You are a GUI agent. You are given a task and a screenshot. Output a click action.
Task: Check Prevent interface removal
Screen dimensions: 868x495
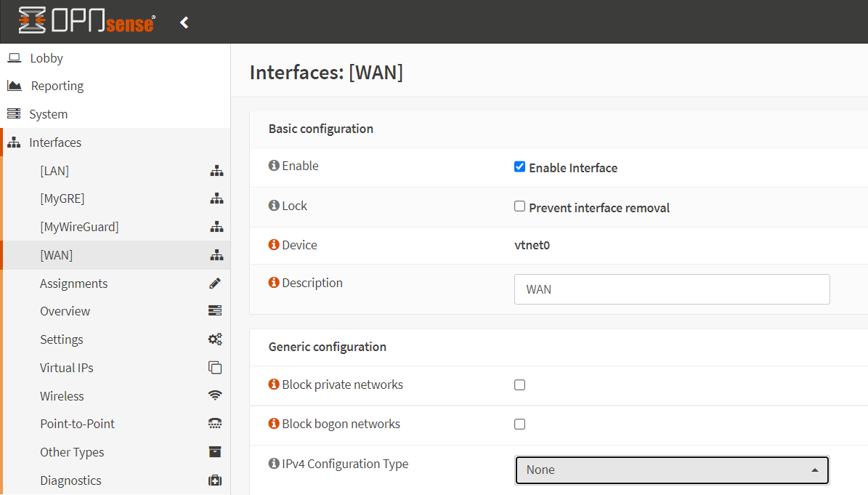click(x=519, y=206)
